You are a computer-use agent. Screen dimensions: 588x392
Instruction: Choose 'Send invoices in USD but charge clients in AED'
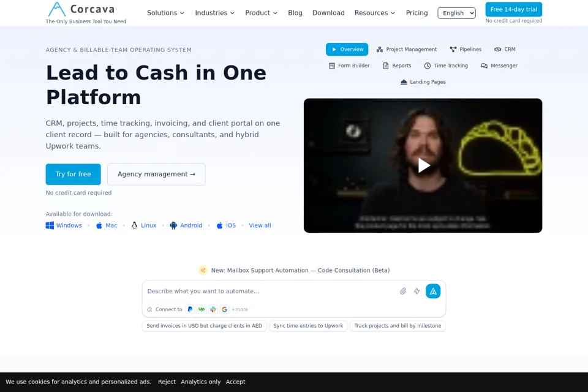(x=205, y=326)
